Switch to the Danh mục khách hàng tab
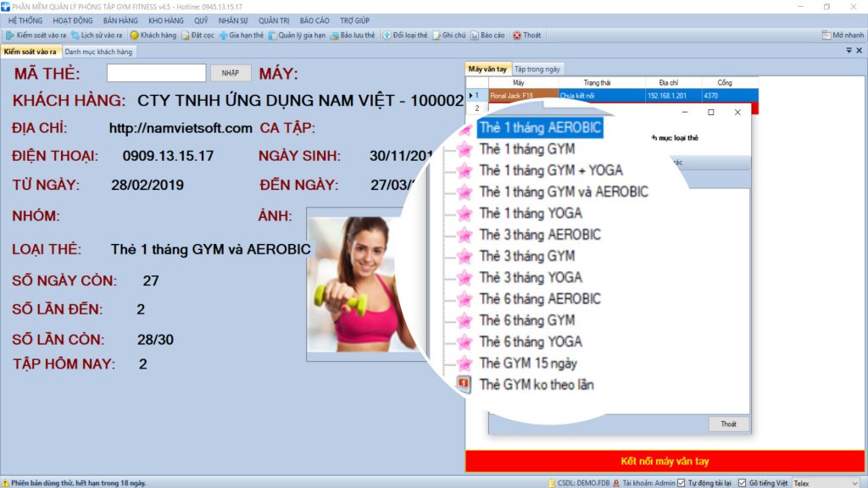Viewport: 868px width, 488px height. pyautogui.click(x=99, y=52)
